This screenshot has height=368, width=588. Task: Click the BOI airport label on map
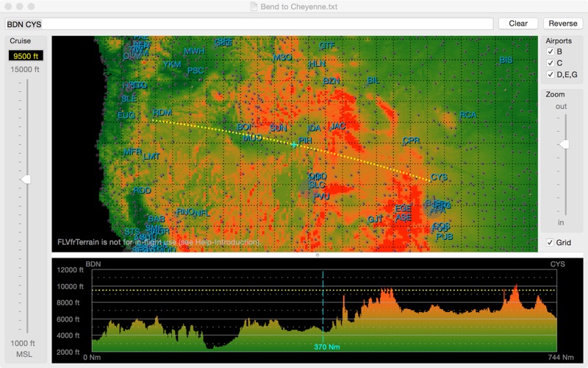tap(244, 127)
